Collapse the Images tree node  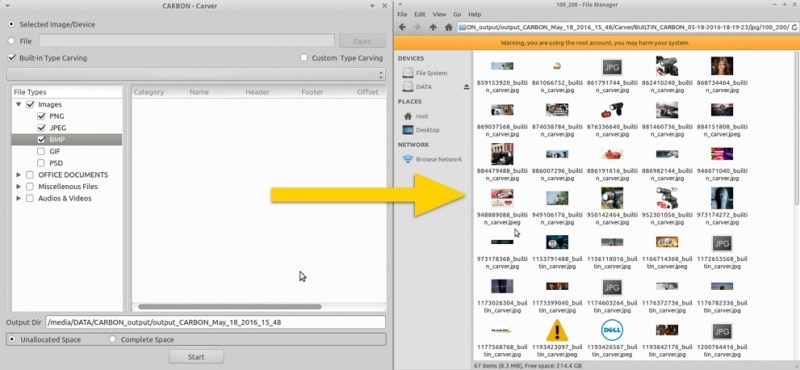(19, 104)
